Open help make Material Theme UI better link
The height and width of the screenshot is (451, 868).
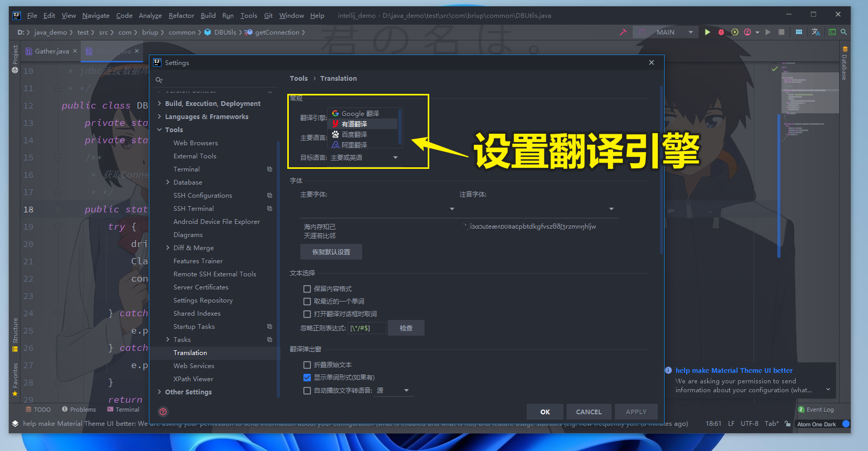(734, 370)
